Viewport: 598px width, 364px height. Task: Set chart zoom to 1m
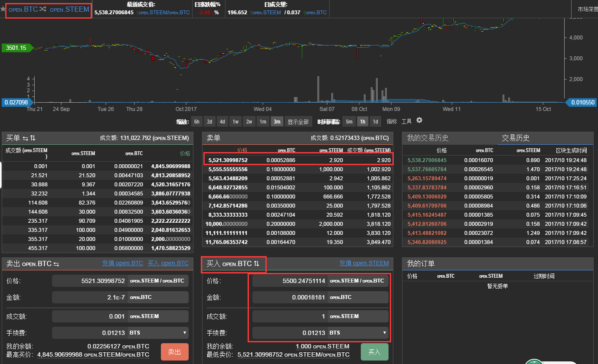pos(263,122)
